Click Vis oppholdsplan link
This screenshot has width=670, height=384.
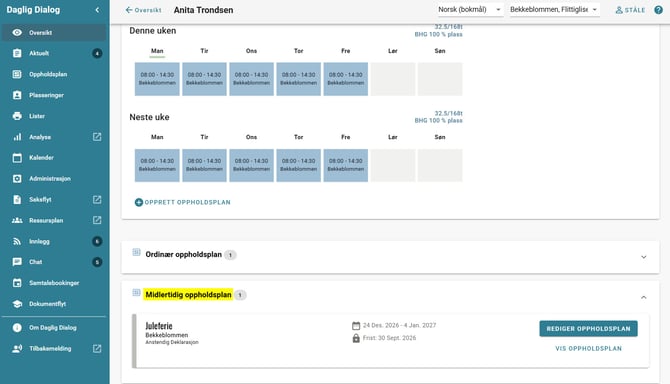pyautogui.click(x=588, y=349)
